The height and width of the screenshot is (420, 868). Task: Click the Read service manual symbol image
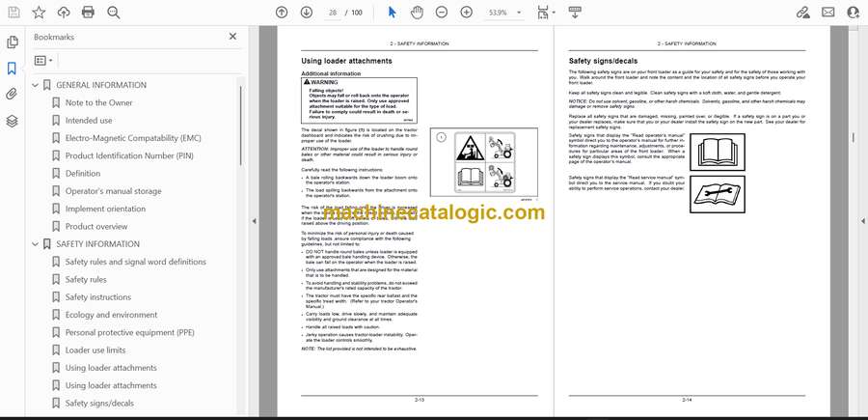pyautogui.click(x=718, y=194)
